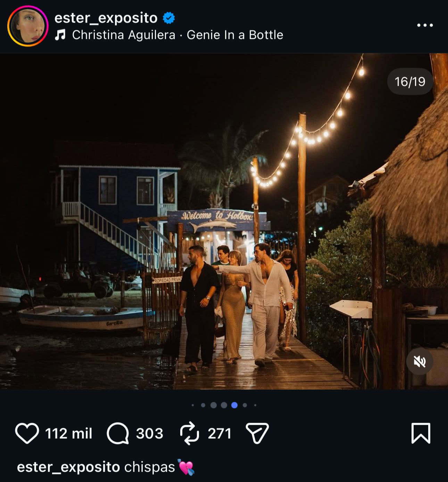
Task: Tap the music note icon
Action: [60, 35]
